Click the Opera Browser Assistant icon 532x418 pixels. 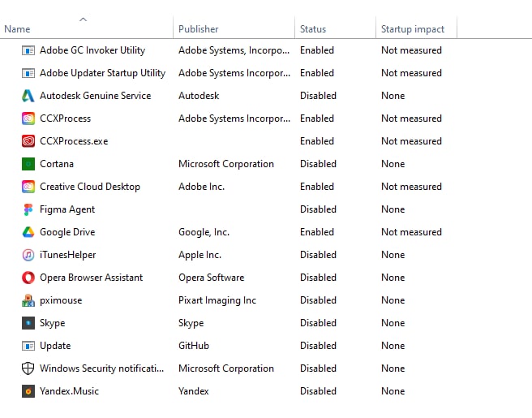pos(28,278)
